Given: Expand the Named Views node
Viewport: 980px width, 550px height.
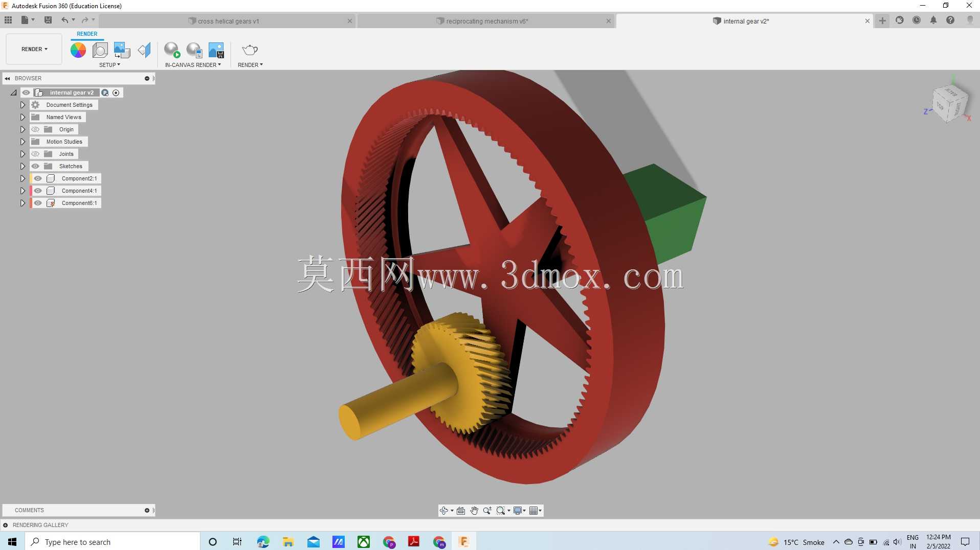Looking at the screenshot, I should pyautogui.click(x=23, y=117).
